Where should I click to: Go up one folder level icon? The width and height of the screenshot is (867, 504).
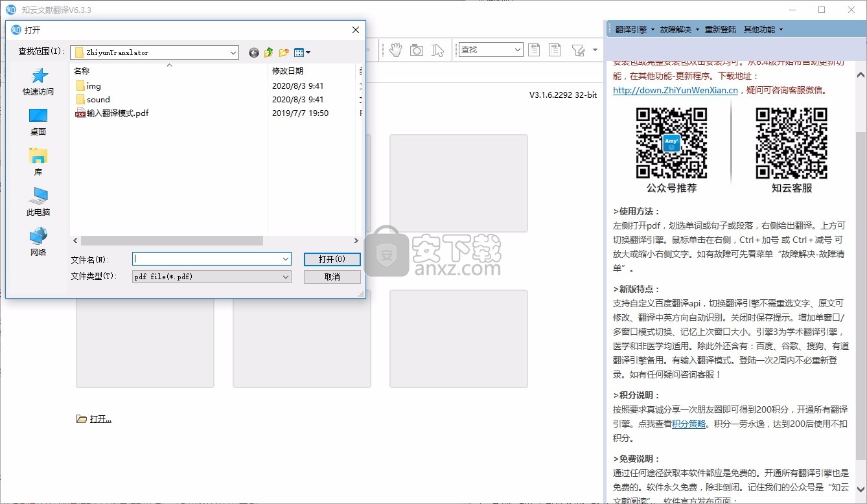(x=268, y=52)
